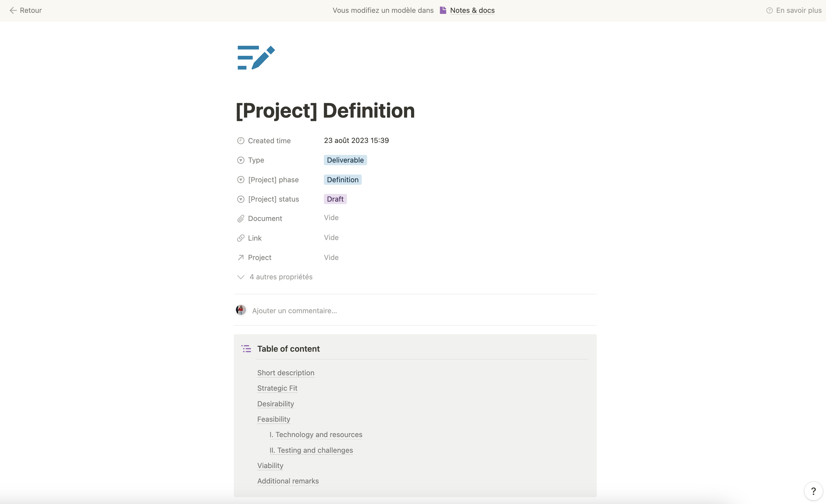Click the Ajouter un commentaire field
This screenshot has height=504, width=826.
coord(294,311)
